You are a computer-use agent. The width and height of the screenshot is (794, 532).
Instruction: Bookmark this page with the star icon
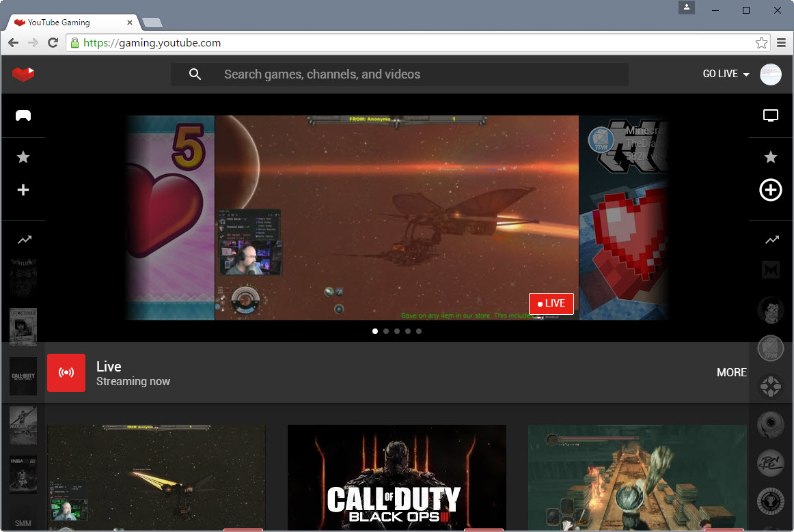click(761, 43)
